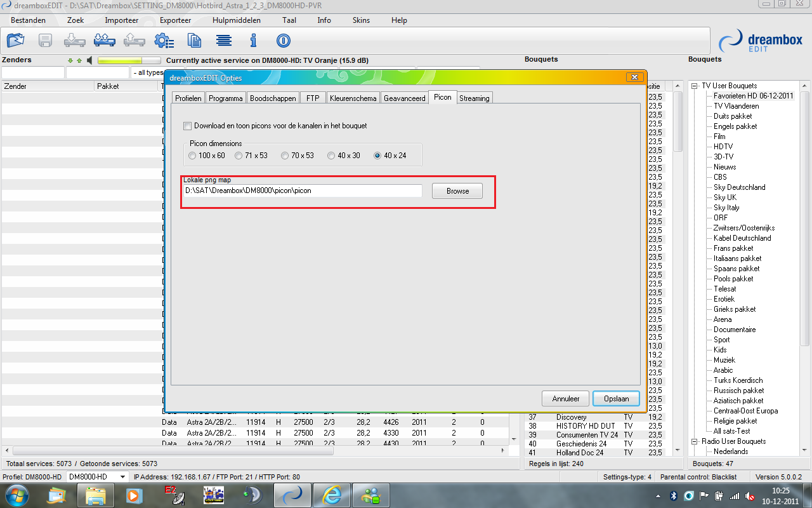
Task: Click the copy documents toolbar icon
Action: 194,41
